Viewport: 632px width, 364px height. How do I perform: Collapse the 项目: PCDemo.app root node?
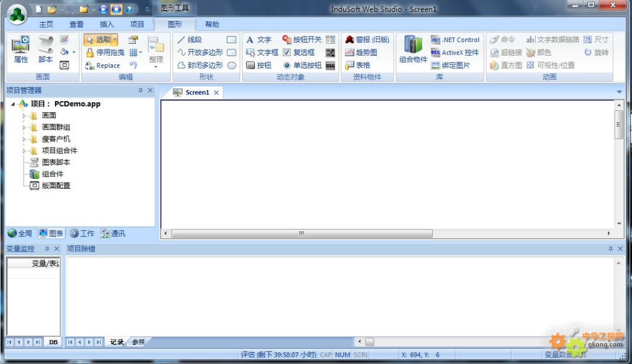(x=13, y=104)
